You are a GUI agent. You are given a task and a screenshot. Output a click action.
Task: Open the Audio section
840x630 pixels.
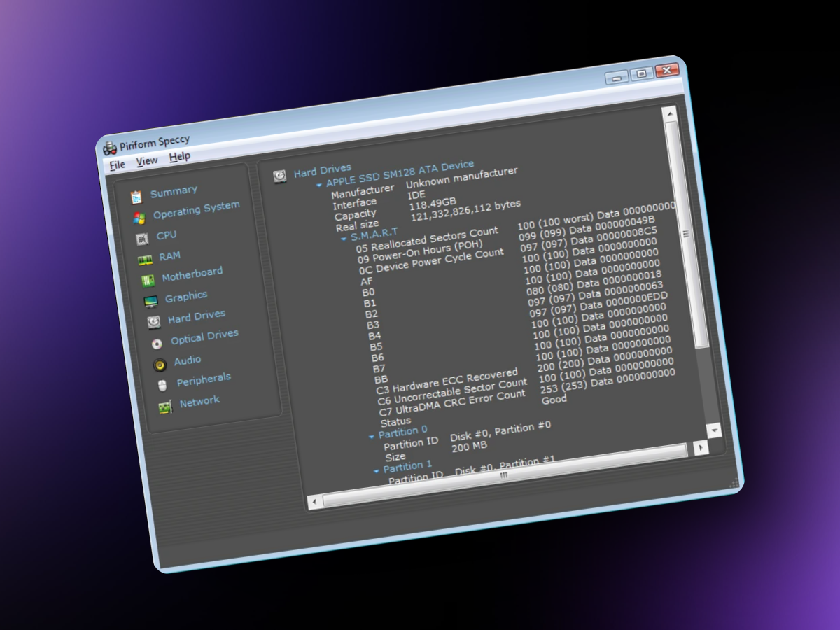point(188,360)
